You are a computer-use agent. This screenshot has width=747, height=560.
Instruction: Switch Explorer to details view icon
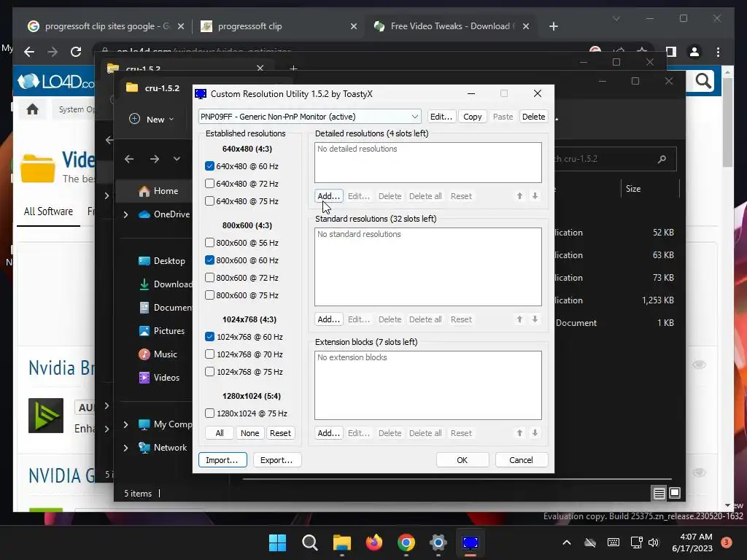pyautogui.click(x=659, y=494)
